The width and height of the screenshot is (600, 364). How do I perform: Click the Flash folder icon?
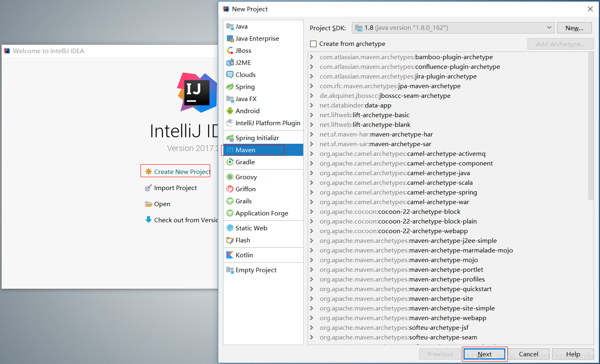[230, 240]
